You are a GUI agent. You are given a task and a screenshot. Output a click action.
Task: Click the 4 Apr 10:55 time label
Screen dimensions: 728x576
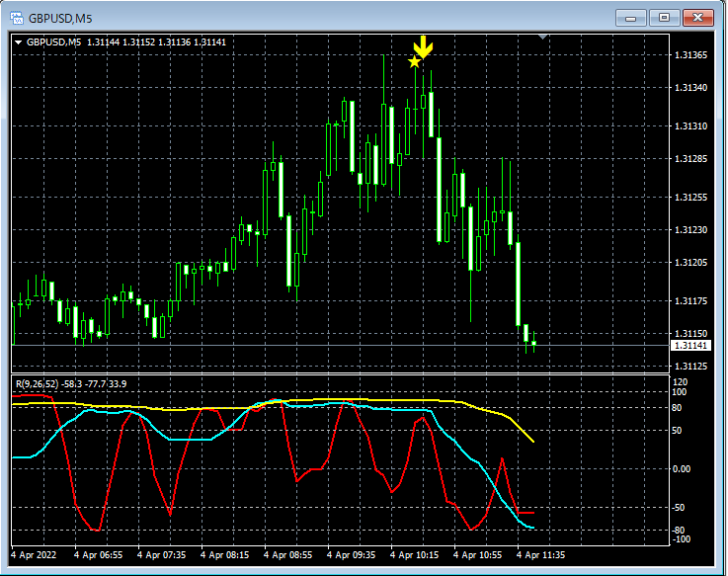click(x=477, y=555)
